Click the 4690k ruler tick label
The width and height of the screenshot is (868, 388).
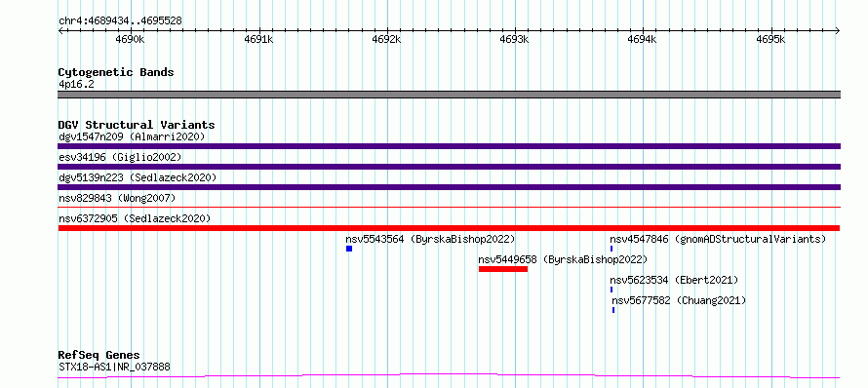tap(130, 39)
